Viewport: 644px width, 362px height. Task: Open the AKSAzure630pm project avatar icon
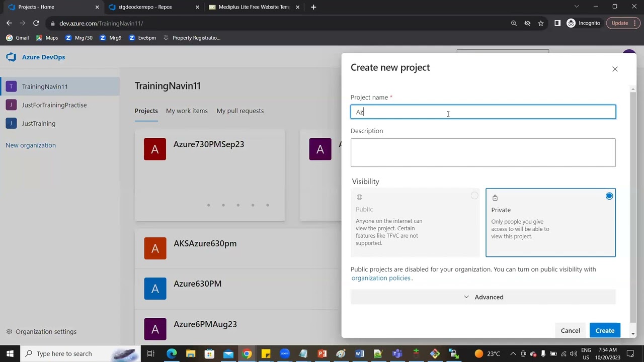pos(155,248)
